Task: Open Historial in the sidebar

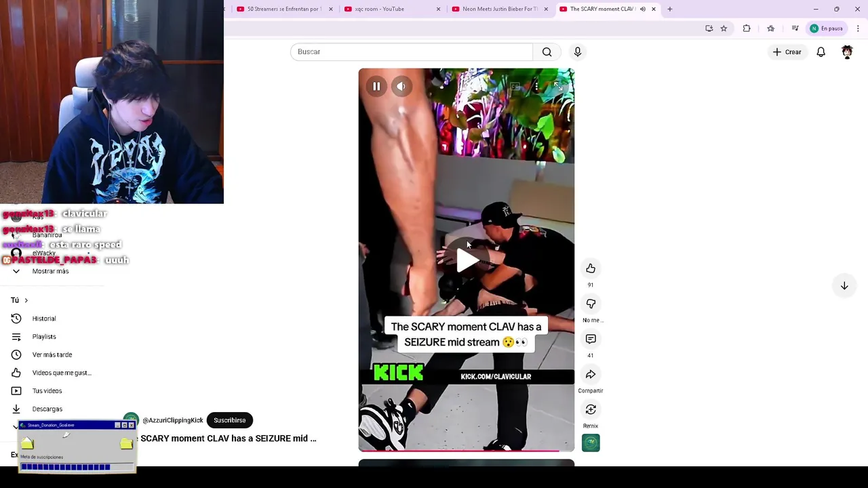Action: [x=44, y=319]
